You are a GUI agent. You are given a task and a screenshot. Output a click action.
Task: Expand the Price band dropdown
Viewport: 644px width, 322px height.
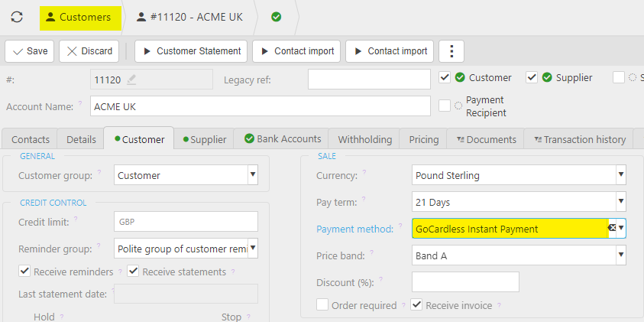(620, 255)
